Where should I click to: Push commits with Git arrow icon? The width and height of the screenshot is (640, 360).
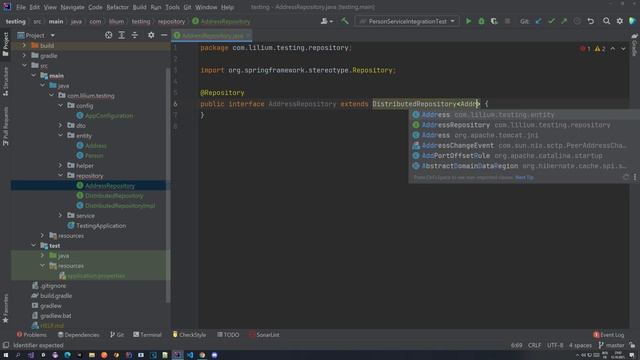[564, 21]
